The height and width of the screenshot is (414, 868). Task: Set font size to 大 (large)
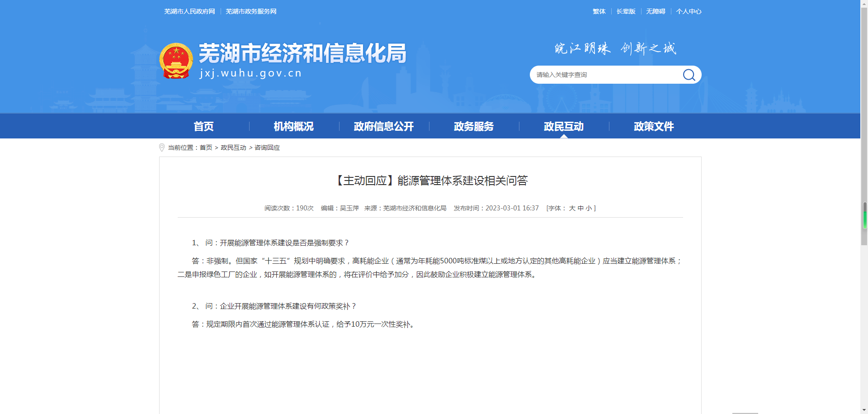[572, 208]
